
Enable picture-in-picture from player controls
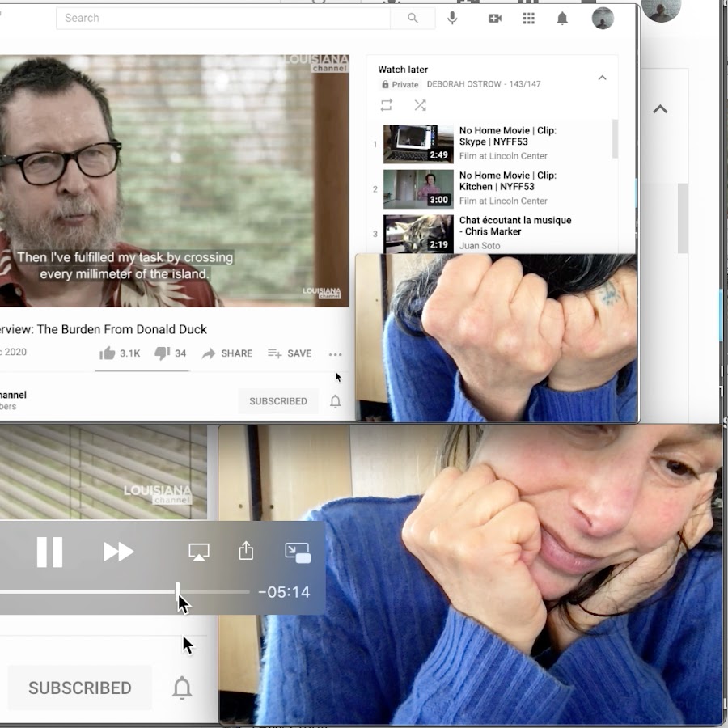[298, 552]
